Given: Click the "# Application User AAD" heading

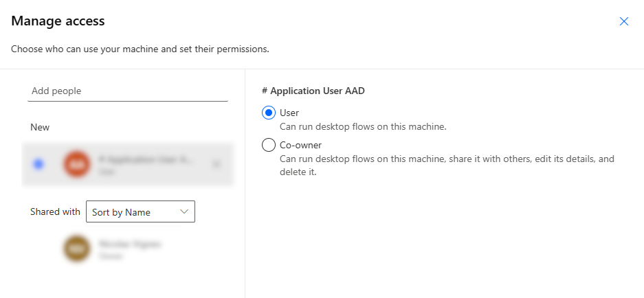Looking at the screenshot, I should click(x=313, y=91).
